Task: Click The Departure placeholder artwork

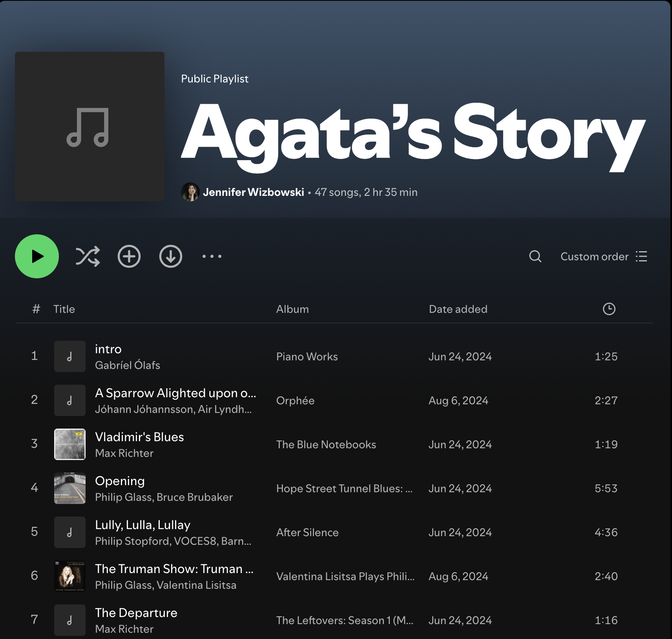Action: (70, 620)
